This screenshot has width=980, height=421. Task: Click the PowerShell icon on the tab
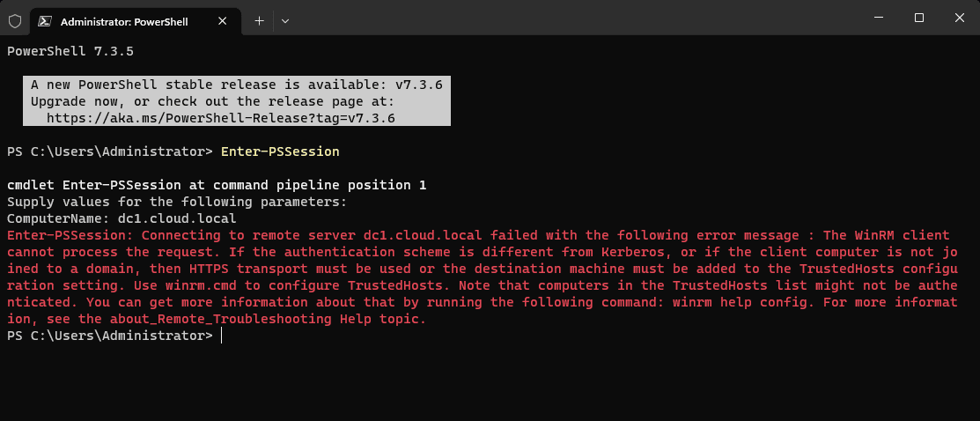pos(45,19)
